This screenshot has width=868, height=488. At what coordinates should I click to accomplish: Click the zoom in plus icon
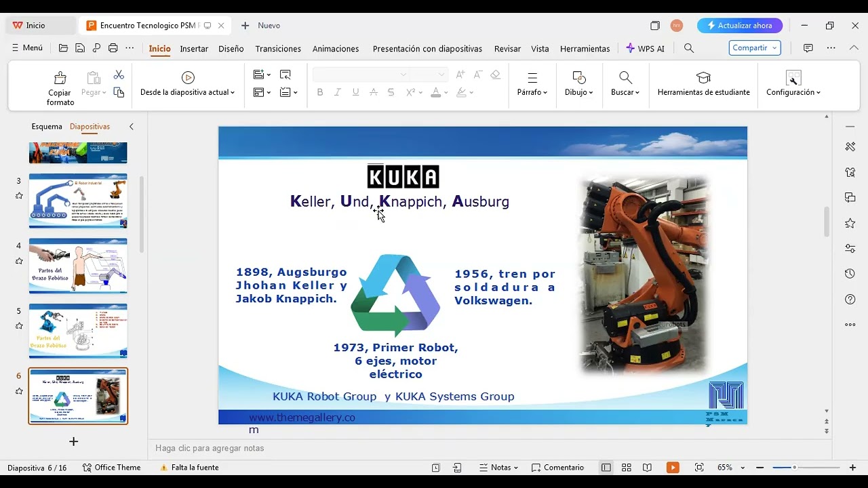click(x=852, y=468)
